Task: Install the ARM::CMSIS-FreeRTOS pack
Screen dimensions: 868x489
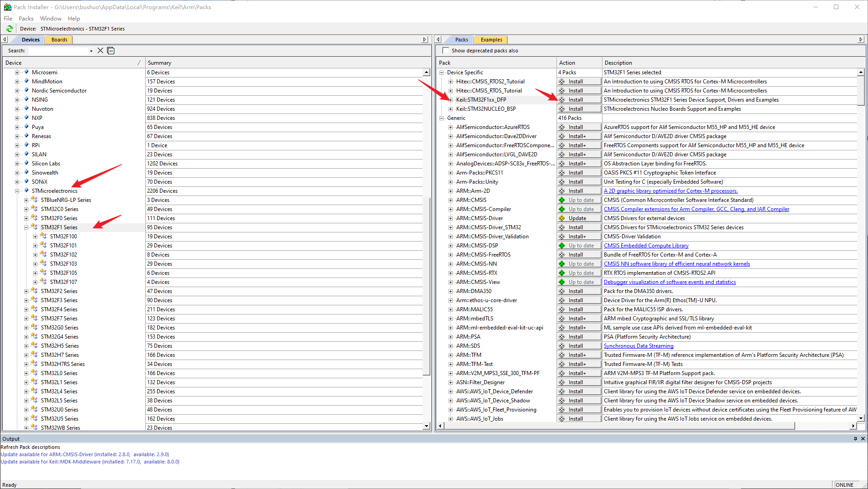Action: [x=579, y=255]
